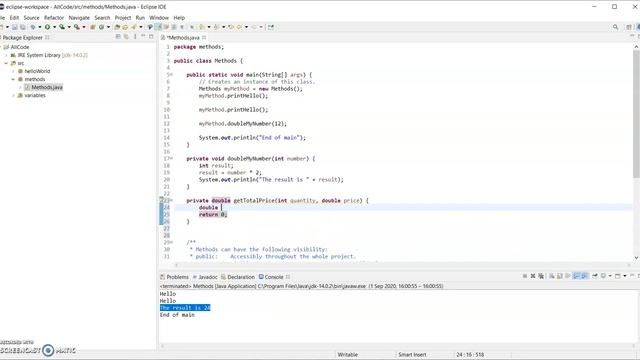This screenshot has height=360, width=640.
Task: Collapse the src folder node
Action: coord(6,63)
